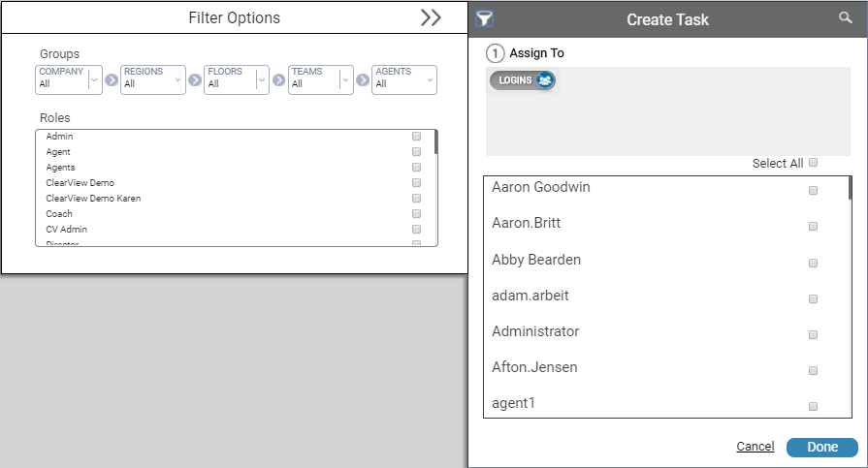Click the Cancel link
Screen dimensions: 868x468
(755, 447)
